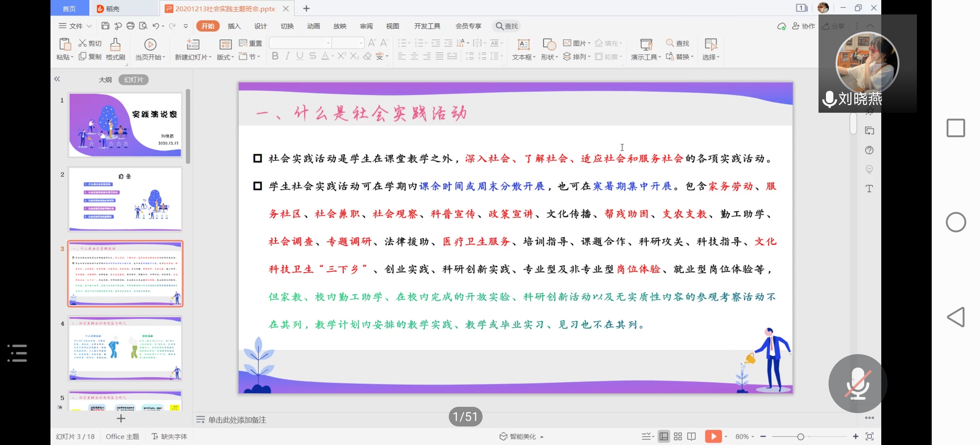Click the Smart Beautify (智能美化) button
The image size is (980, 445).
pyautogui.click(x=522, y=436)
